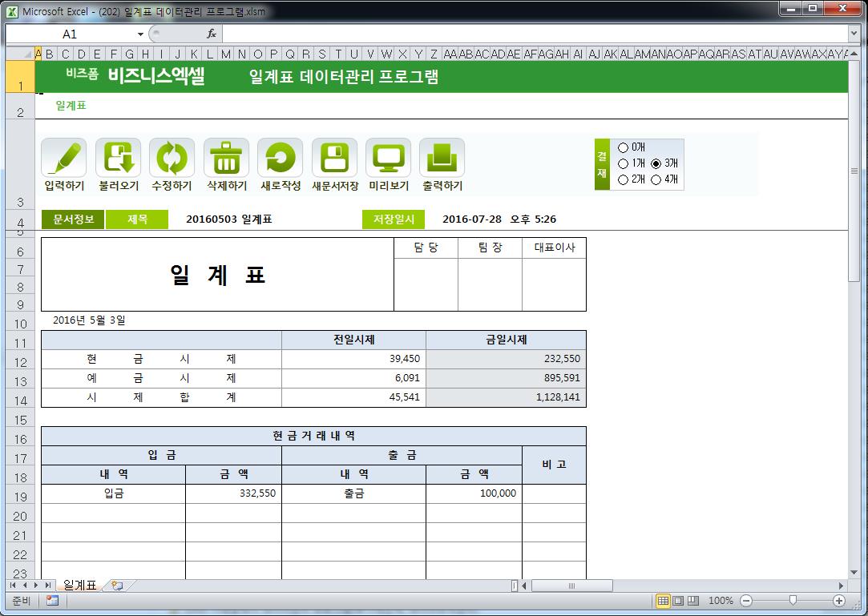Click the 대표이사 approval header cell
868x616 pixels.
point(554,248)
